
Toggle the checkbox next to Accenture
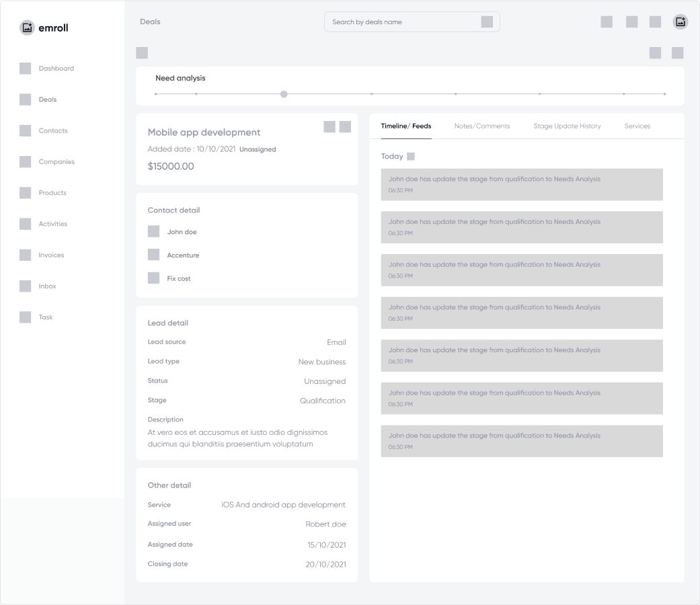click(153, 255)
